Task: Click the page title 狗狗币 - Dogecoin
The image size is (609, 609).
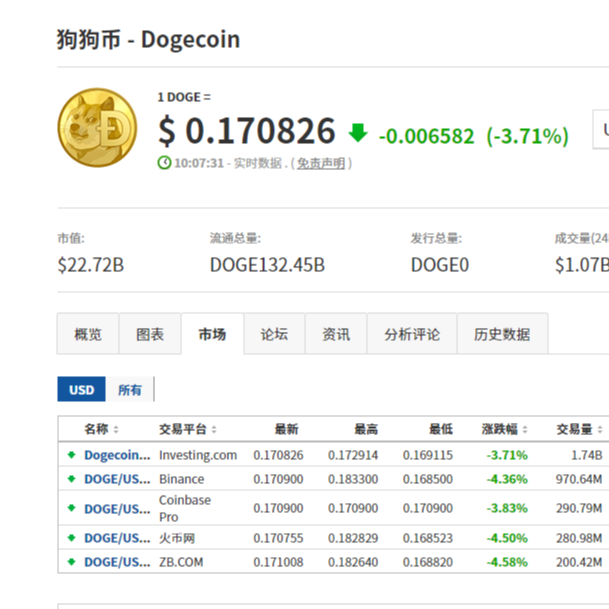Action: tap(148, 39)
